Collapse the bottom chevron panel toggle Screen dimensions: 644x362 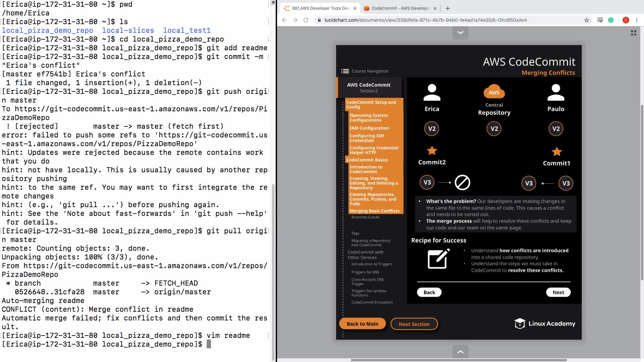click(x=460, y=352)
